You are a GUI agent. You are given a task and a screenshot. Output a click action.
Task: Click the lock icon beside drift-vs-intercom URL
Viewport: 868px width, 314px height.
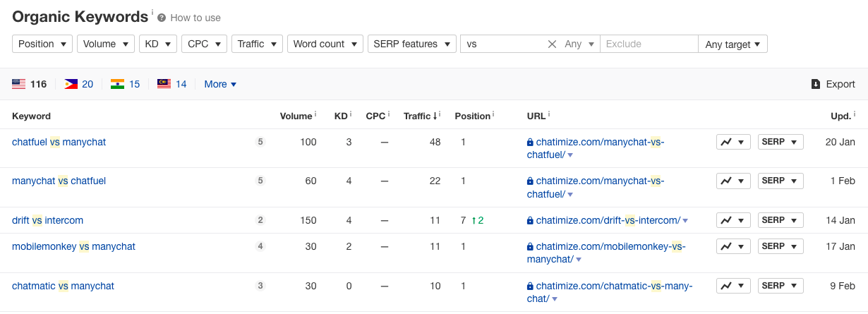pos(530,221)
